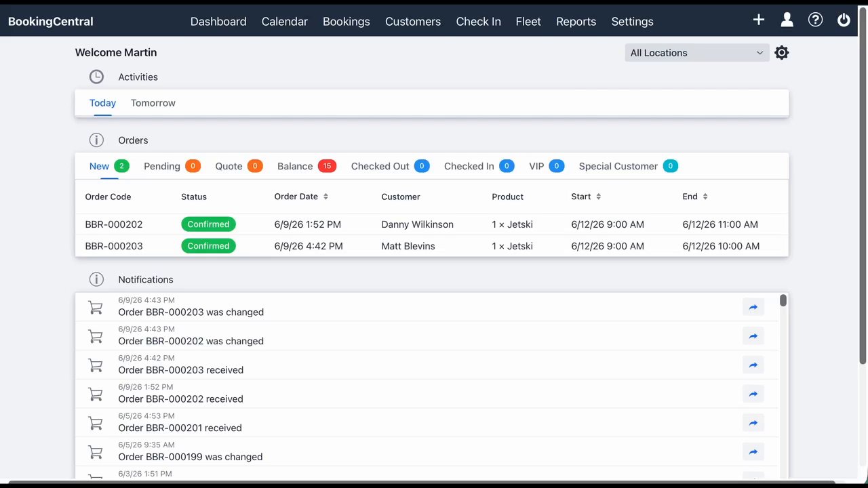Open the Fleet menu item
Image resolution: width=868 pixels, height=488 pixels.
(x=528, y=21)
